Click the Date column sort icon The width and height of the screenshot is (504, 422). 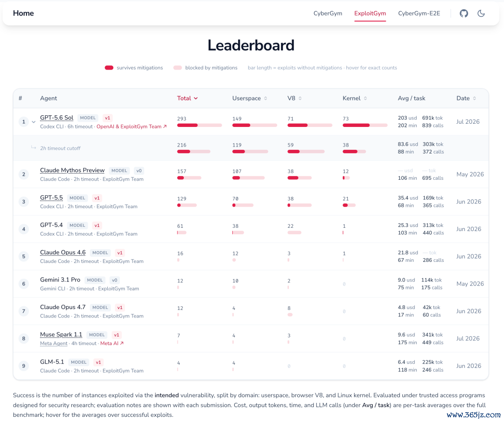[x=474, y=98]
